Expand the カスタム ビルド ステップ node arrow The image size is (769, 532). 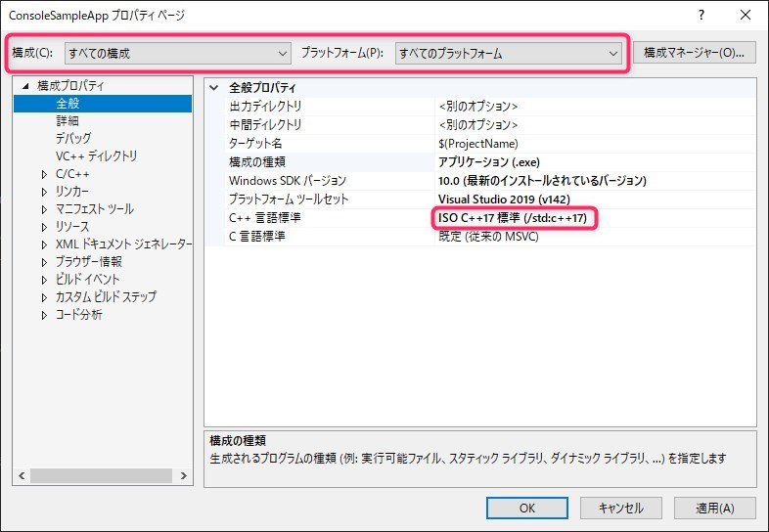point(44,297)
